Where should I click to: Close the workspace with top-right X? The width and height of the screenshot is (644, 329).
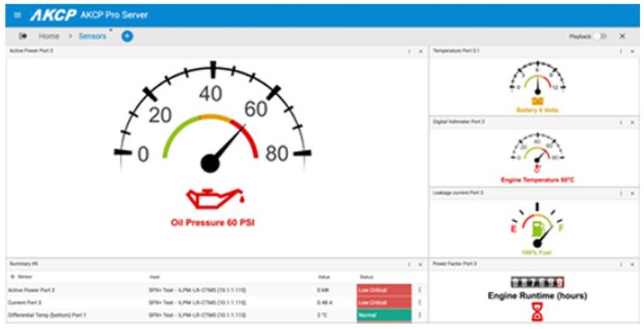point(622,36)
